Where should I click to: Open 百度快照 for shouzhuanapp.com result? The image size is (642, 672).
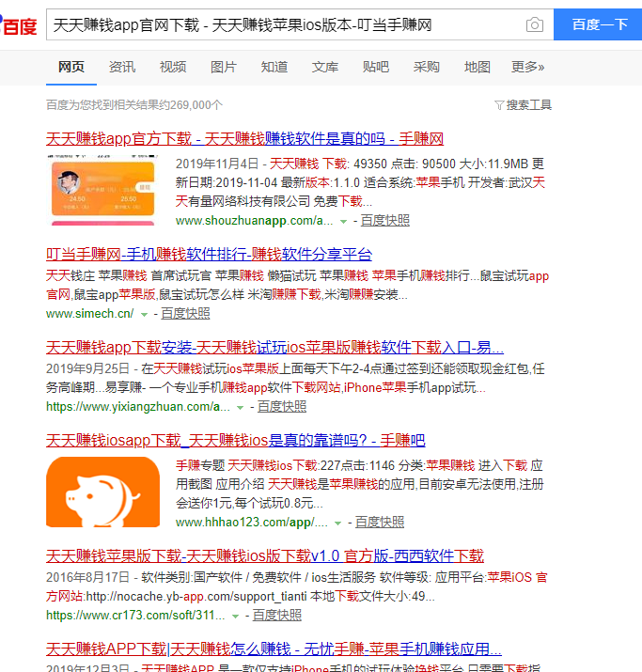tap(384, 220)
